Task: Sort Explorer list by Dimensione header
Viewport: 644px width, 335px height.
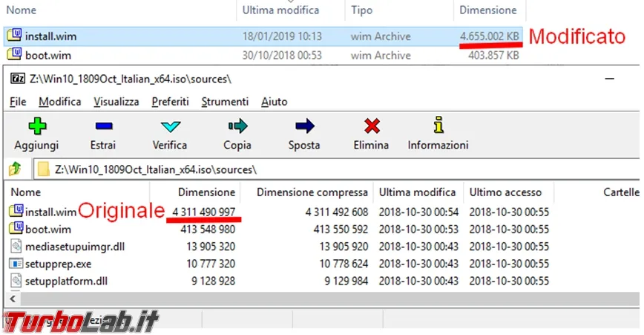Action: pyautogui.click(x=490, y=10)
